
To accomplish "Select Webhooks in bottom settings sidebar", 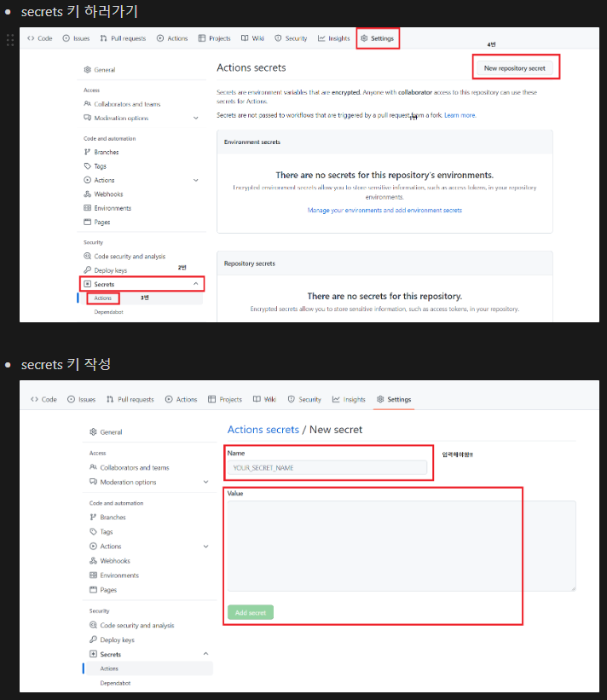I will point(110,561).
